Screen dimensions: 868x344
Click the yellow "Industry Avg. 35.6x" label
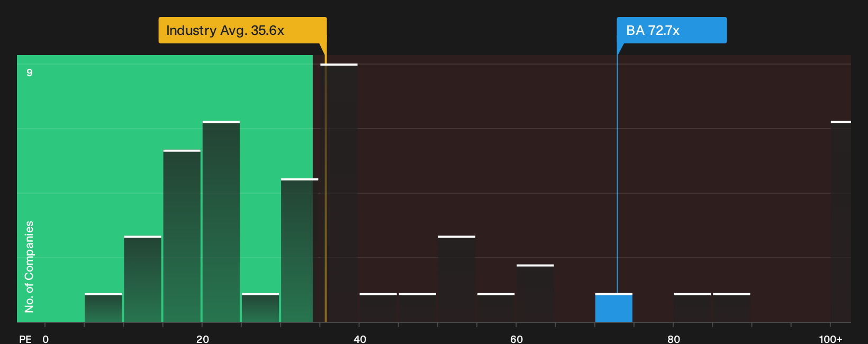242,30
